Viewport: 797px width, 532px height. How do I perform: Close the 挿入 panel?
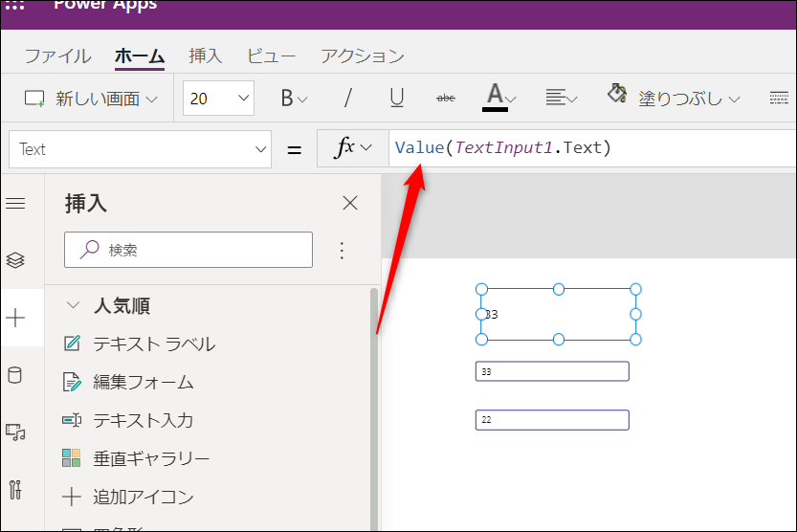point(350,203)
